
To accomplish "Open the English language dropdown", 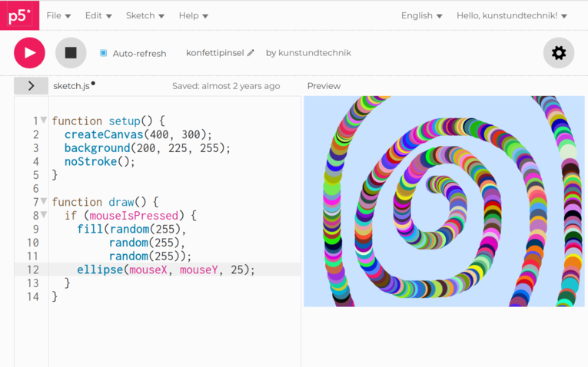I will pyautogui.click(x=421, y=15).
